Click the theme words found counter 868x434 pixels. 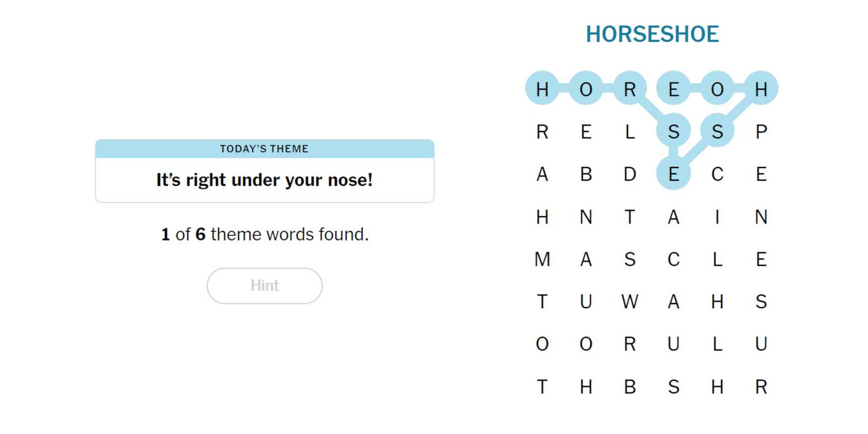click(264, 234)
